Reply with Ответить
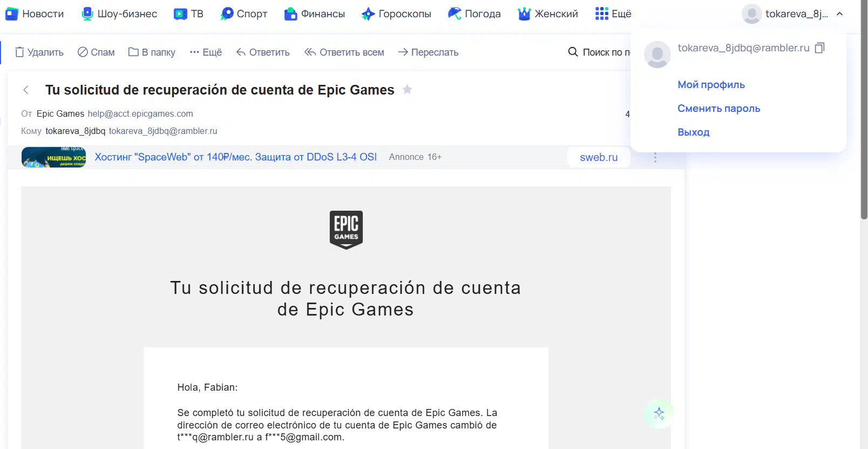The width and height of the screenshot is (868, 449). pyautogui.click(x=263, y=52)
